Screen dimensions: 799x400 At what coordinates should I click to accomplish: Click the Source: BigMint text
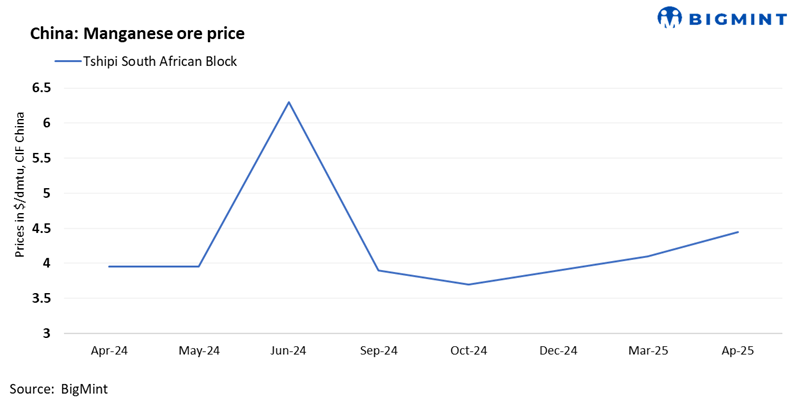pyautogui.click(x=58, y=388)
